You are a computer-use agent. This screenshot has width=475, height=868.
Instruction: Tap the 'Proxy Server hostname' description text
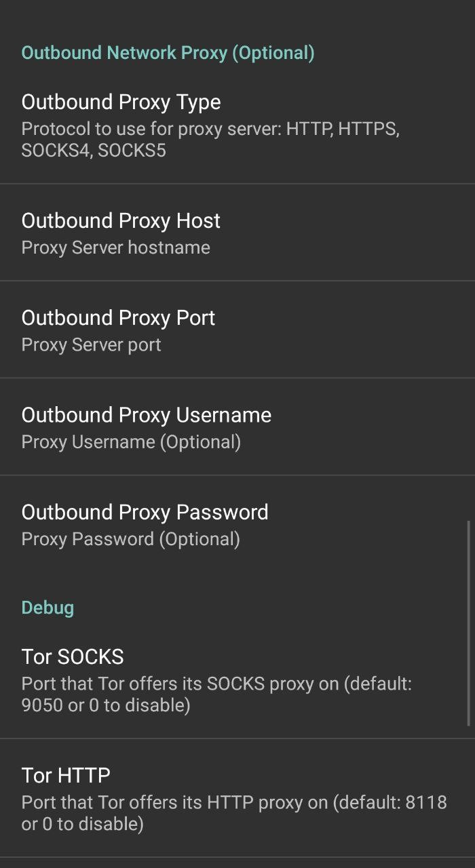point(115,248)
